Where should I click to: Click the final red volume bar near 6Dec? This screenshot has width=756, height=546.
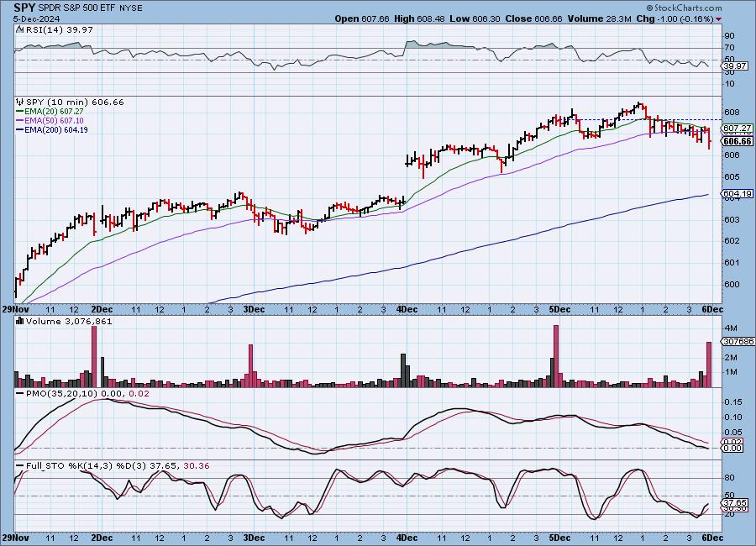pyautogui.click(x=709, y=365)
